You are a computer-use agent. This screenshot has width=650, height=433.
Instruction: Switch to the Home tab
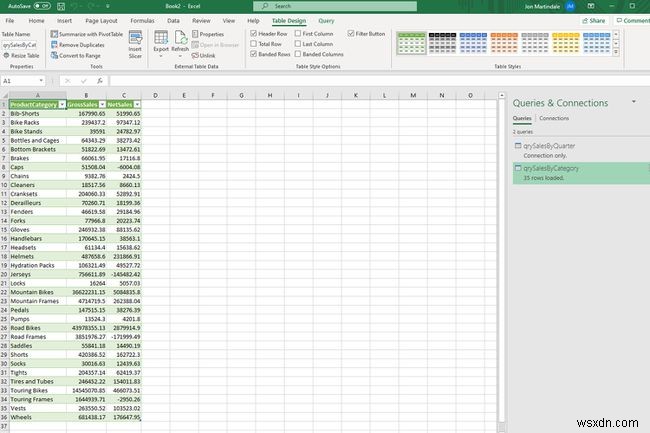(x=36, y=21)
